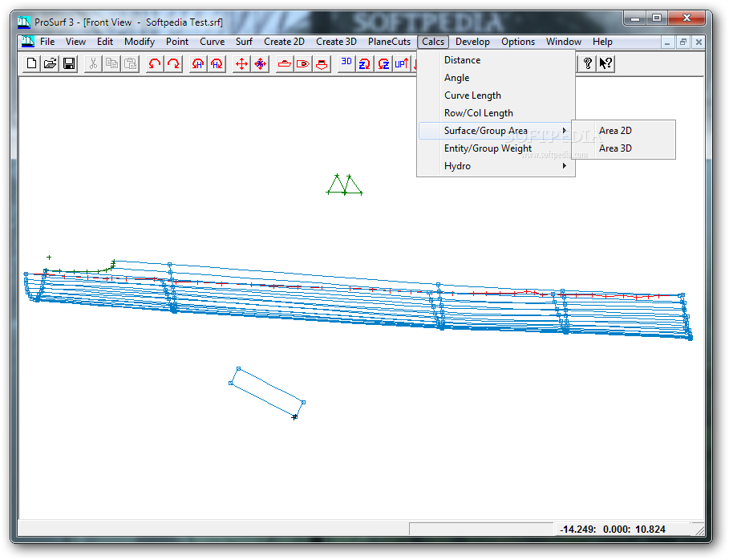The image size is (729, 560).
Task: Open the Curve menu
Action: [212, 42]
